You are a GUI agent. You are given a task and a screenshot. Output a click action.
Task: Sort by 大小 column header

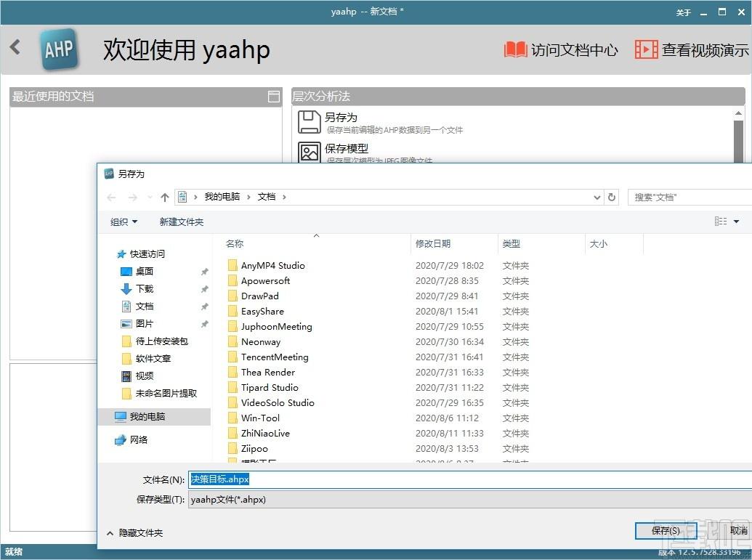599,243
